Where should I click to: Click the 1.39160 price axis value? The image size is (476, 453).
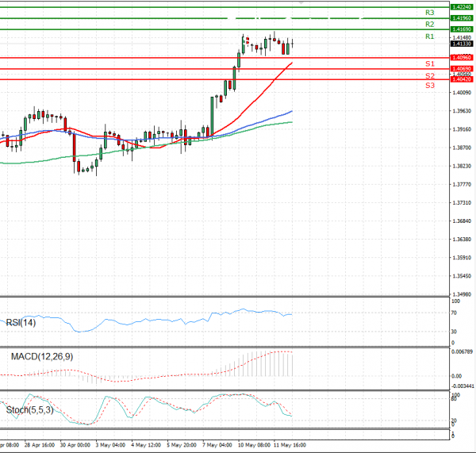click(x=462, y=129)
